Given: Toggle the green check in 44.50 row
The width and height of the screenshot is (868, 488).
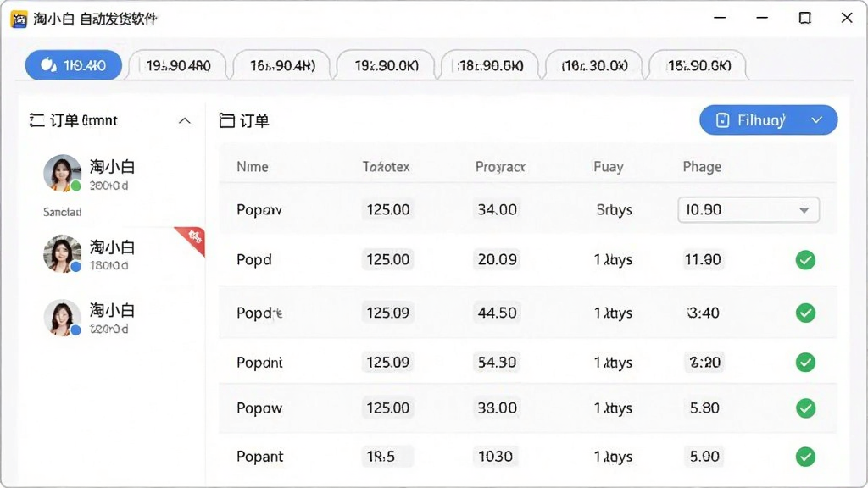Looking at the screenshot, I should click(x=805, y=313).
